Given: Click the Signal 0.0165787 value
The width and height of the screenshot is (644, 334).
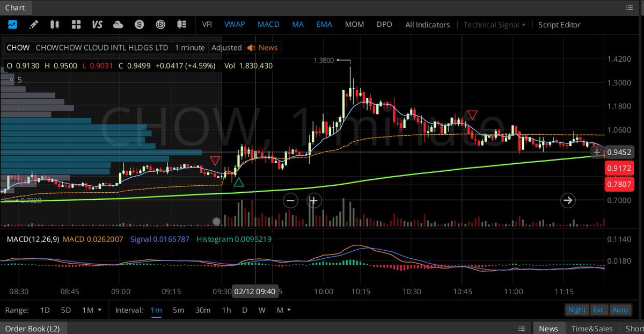Looking at the screenshot, I should point(160,239).
